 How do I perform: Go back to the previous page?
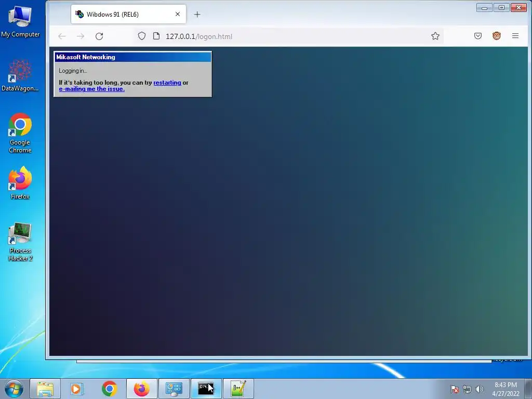click(x=62, y=36)
